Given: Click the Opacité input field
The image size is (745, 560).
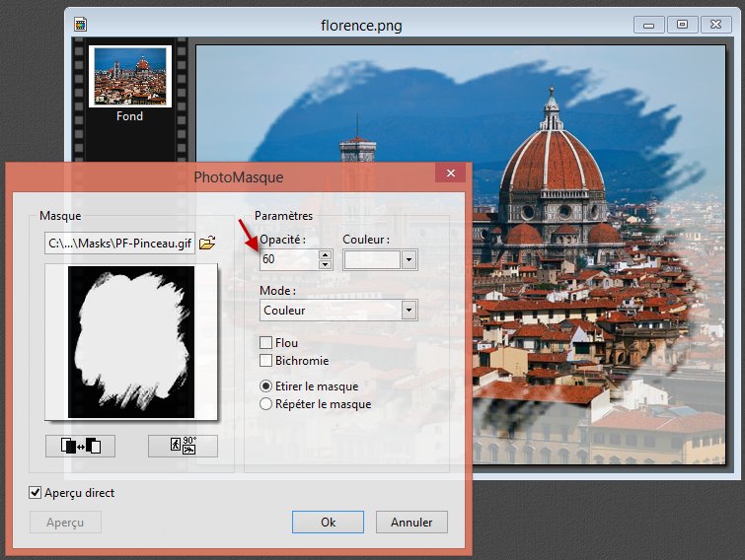Looking at the screenshot, I should [x=288, y=259].
